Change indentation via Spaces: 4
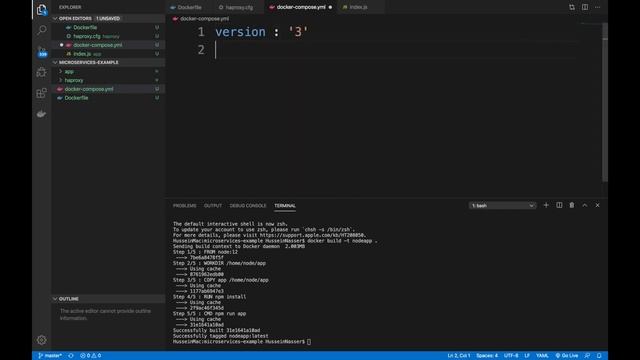Image resolution: width=640 pixels, height=360 pixels. 487,356
